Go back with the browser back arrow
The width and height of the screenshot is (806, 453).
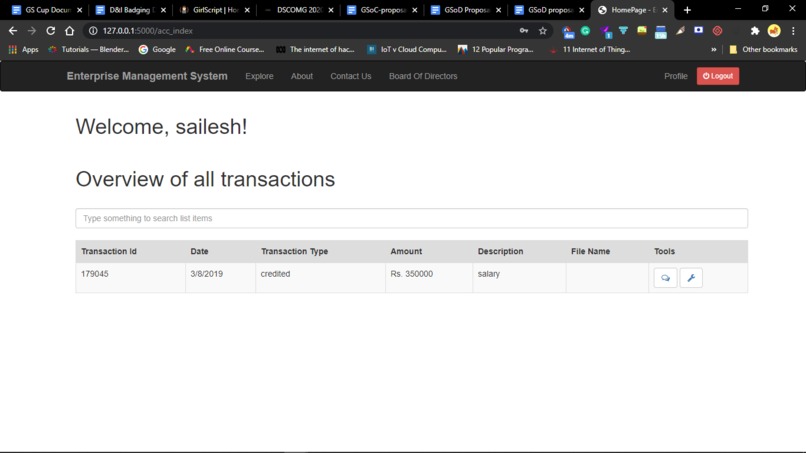click(13, 31)
